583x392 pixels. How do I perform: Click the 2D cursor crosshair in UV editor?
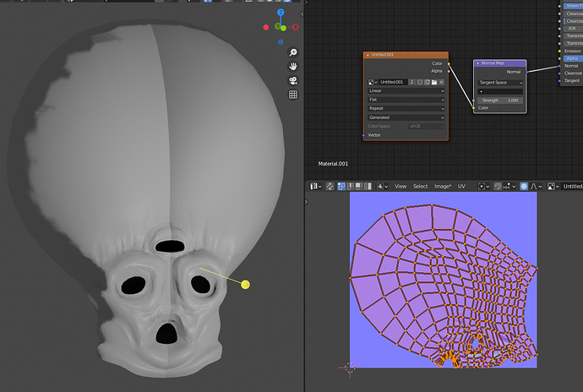click(x=350, y=367)
